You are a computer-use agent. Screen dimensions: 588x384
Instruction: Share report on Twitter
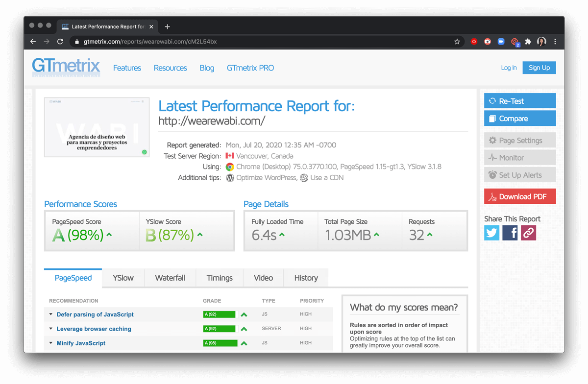pos(492,233)
